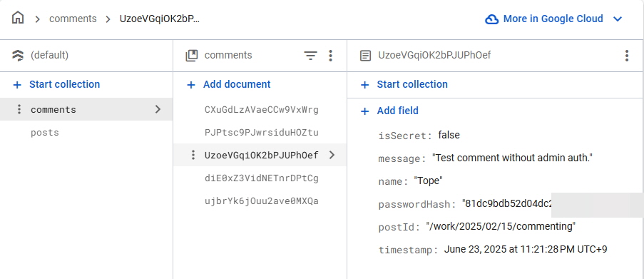Click Add field in the document panel

pyautogui.click(x=389, y=111)
